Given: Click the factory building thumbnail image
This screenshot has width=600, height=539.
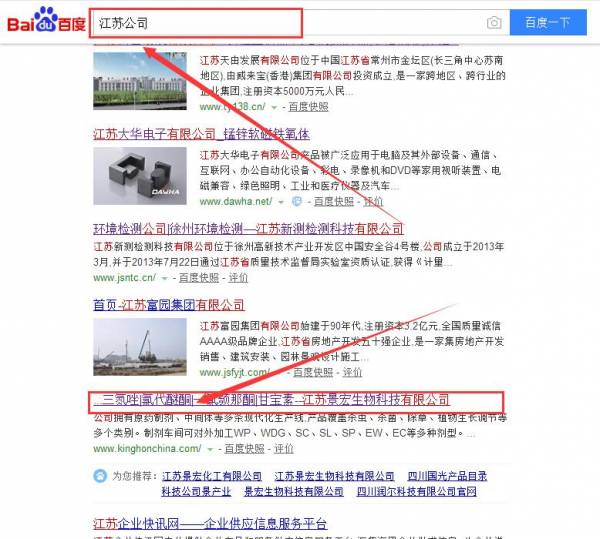Looking at the screenshot, I should coord(140,81).
